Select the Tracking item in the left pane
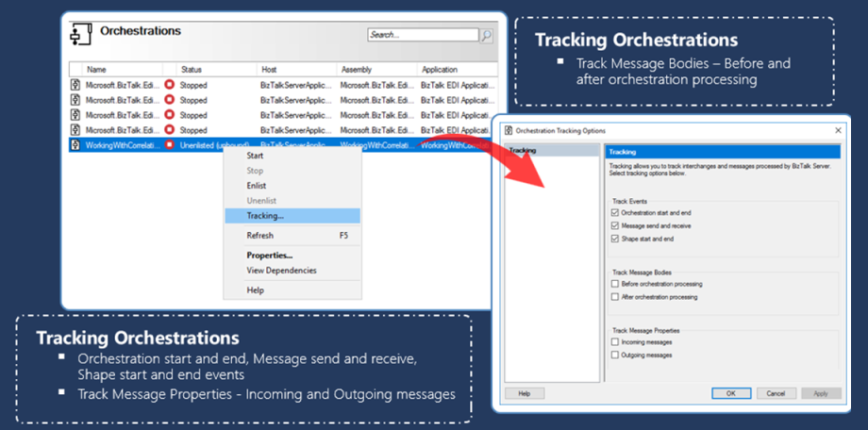Viewport: 868px width, 430px height. (x=552, y=151)
